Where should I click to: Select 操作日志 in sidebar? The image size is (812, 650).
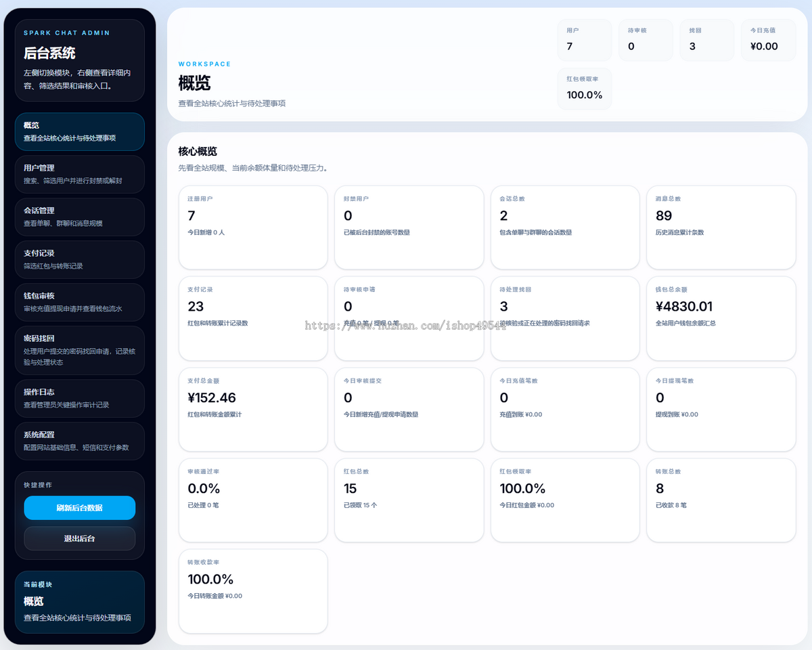(x=79, y=398)
